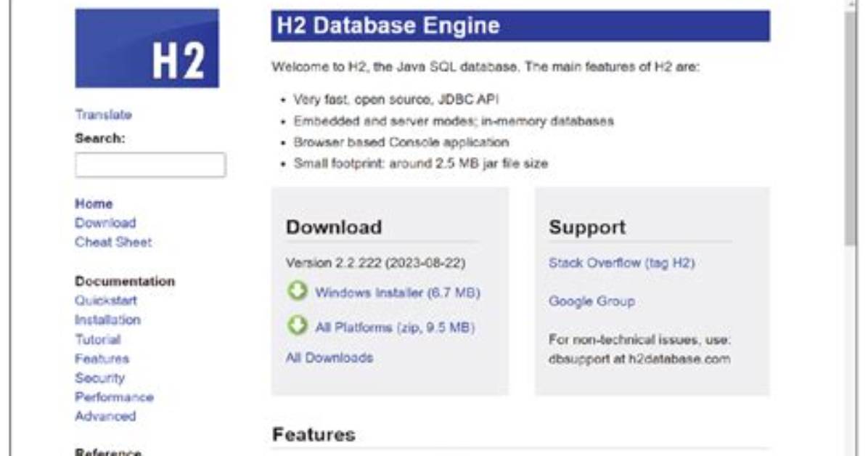The image size is (868, 456).
Task: Click the Documentation section heading
Action: pyautogui.click(x=125, y=282)
